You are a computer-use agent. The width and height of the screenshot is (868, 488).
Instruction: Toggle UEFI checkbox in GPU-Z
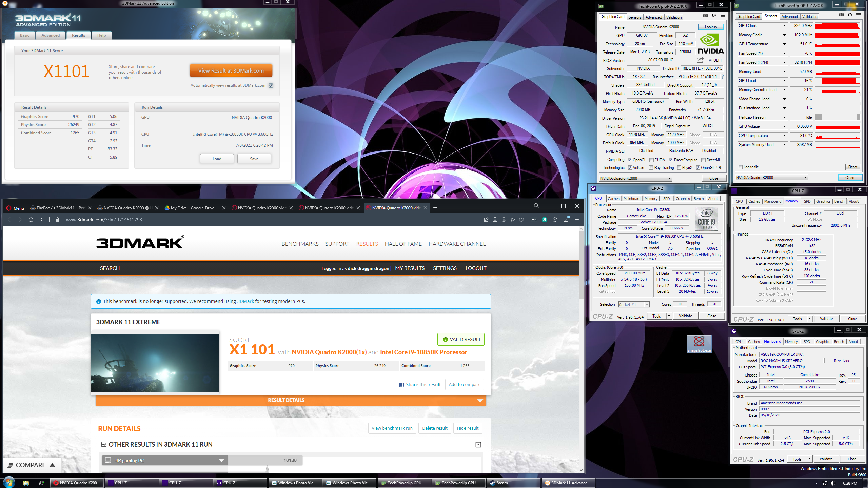click(710, 60)
